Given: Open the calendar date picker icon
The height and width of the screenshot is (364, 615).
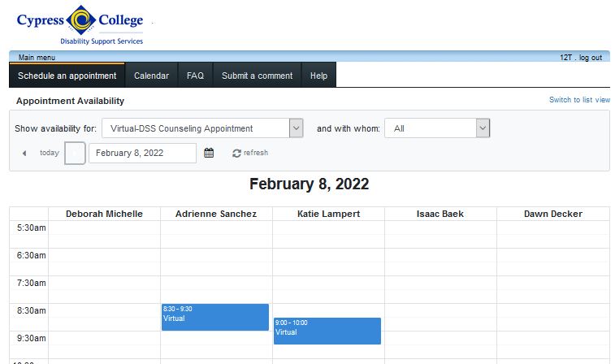Looking at the screenshot, I should pos(209,153).
